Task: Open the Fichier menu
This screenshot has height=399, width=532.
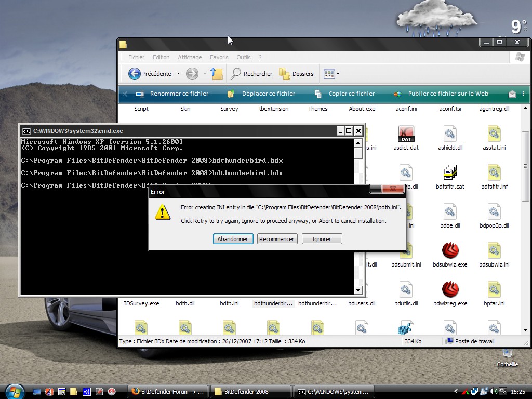Action: pyautogui.click(x=136, y=57)
